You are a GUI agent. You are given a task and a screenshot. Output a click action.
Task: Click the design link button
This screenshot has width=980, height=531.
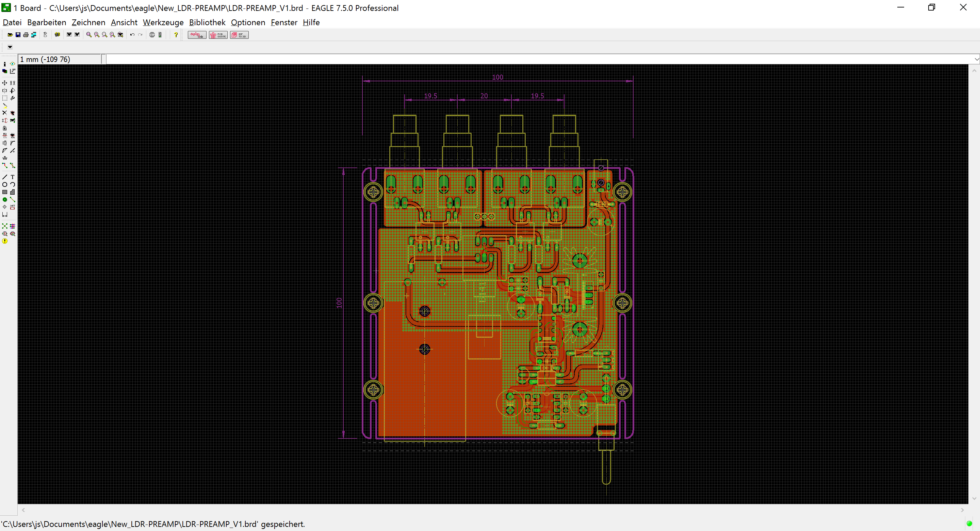tap(197, 35)
